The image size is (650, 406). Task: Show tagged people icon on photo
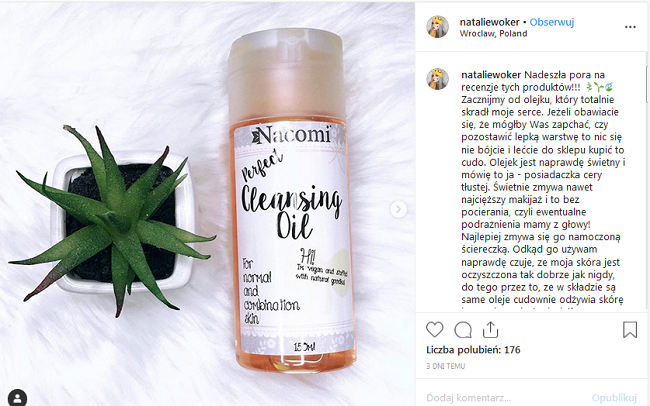pos(17,398)
